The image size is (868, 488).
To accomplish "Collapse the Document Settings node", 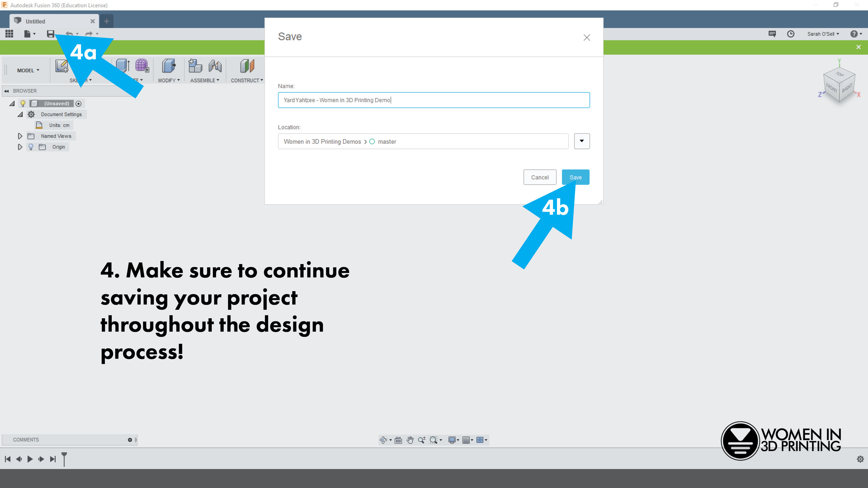I will click(20, 114).
